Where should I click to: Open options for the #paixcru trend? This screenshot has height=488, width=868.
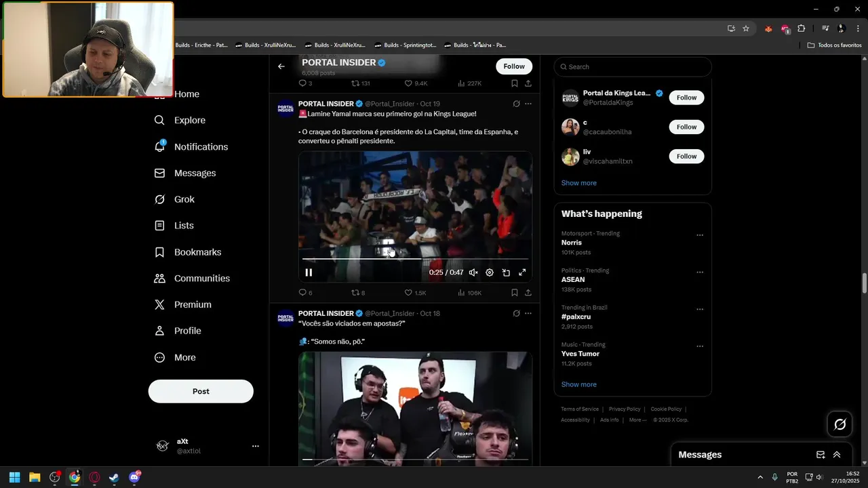[700, 309]
